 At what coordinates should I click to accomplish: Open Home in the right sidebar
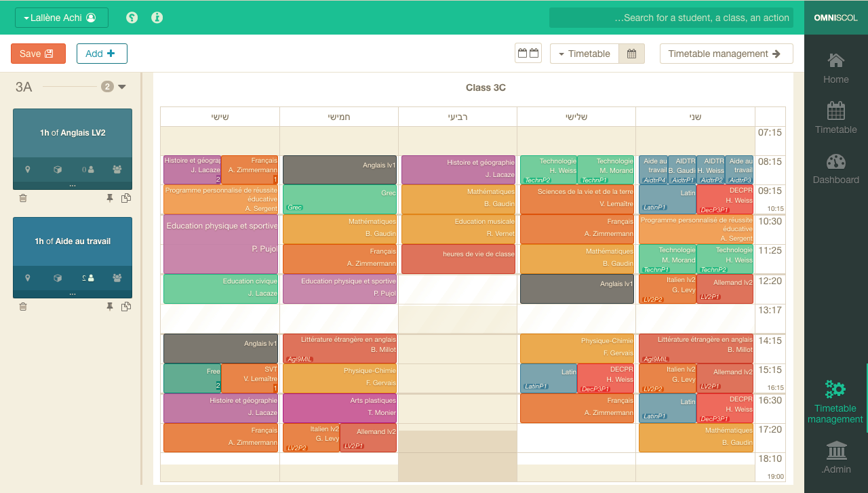coord(835,68)
